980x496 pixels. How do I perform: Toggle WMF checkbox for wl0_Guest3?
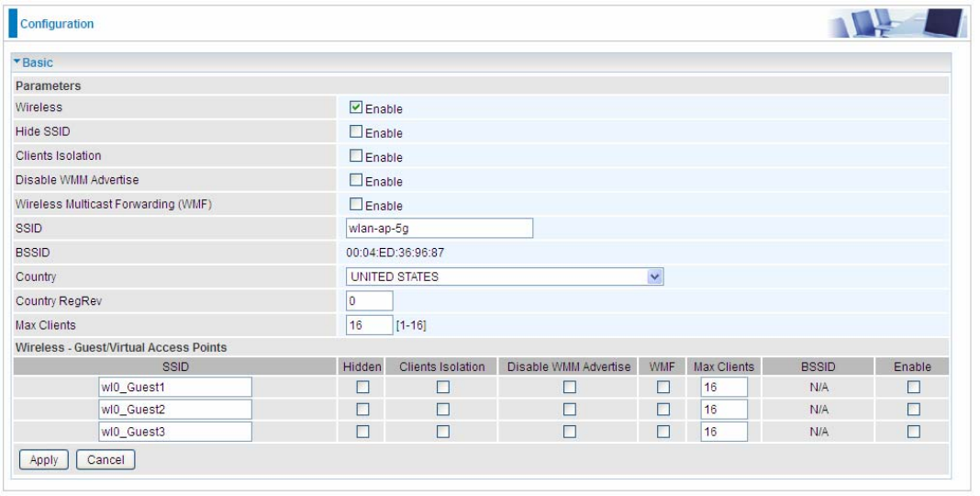[663, 432]
